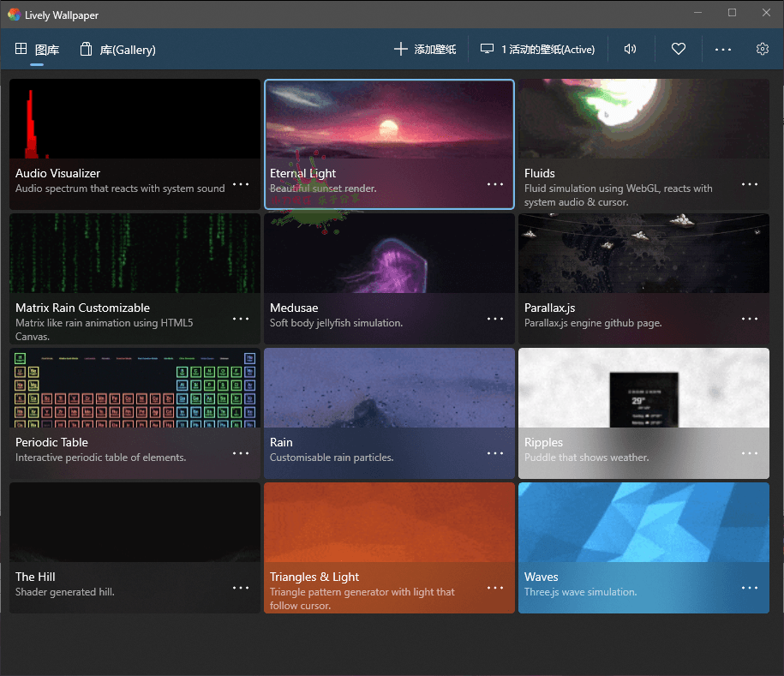
Task: Choose the Ripples weather wallpaper
Action: click(x=643, y=388)
